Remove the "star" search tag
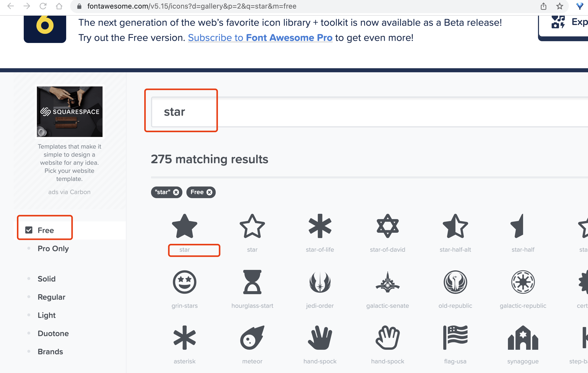This screenshot has height=373, width=588. coord(176,192)
